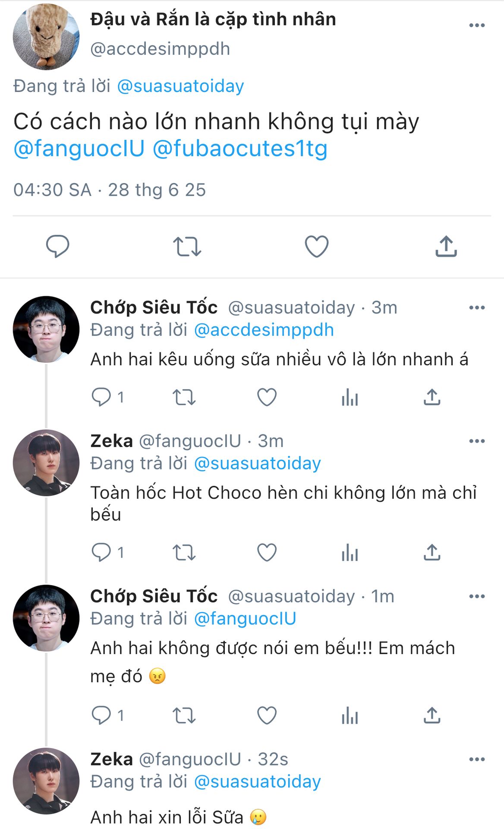The height and width of the screenshot is (829, 504).
Task: Like the main tweet by @accdesimppdh
Action: click(317, 247)
